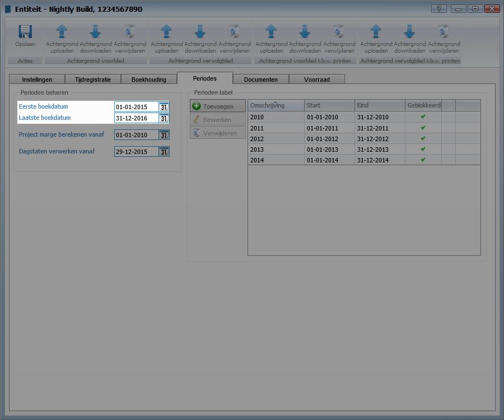Click Achtergrond downloaden in Achtergrond voorblad group
The image size is (504, 420).
(96, 32)
